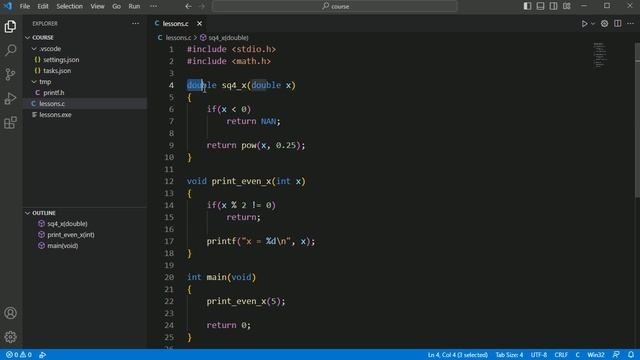Toggle the secondary side bar layout
This screenshot has width=640, height=360.
point(553,6)
